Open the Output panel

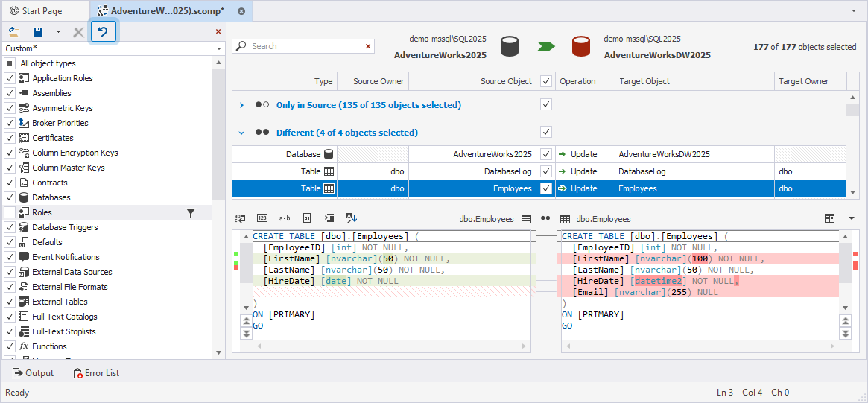[x=34, y=373]
